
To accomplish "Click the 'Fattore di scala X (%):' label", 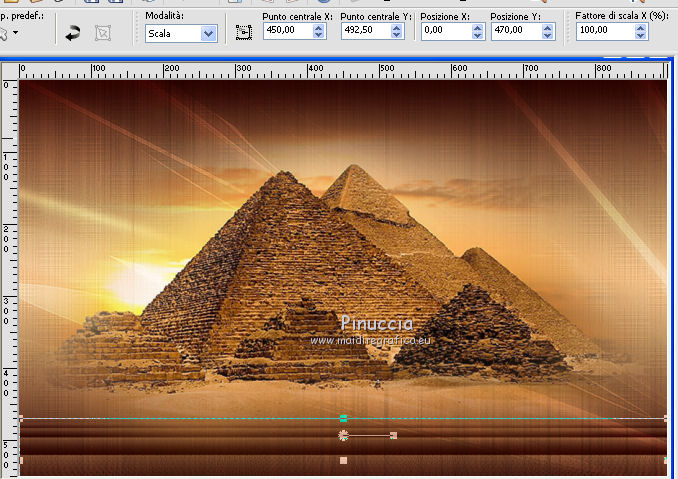I will pyautogui.click(x=621, y=16).
